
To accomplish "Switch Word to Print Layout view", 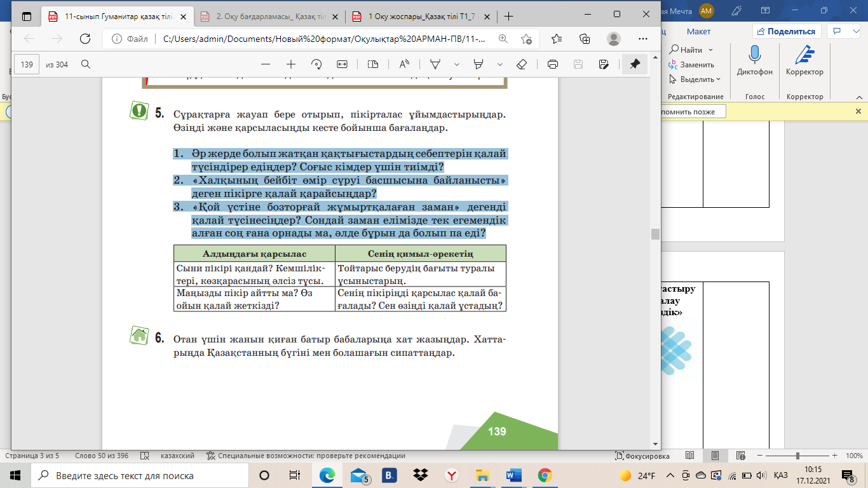I will (716, 456).
